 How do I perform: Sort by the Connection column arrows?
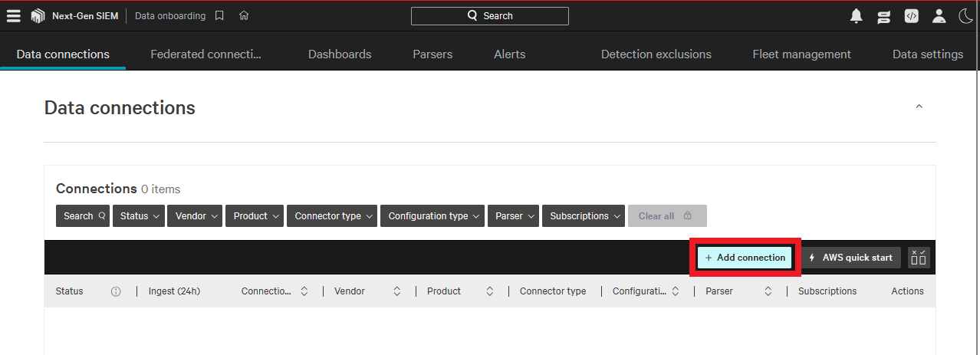304,291
